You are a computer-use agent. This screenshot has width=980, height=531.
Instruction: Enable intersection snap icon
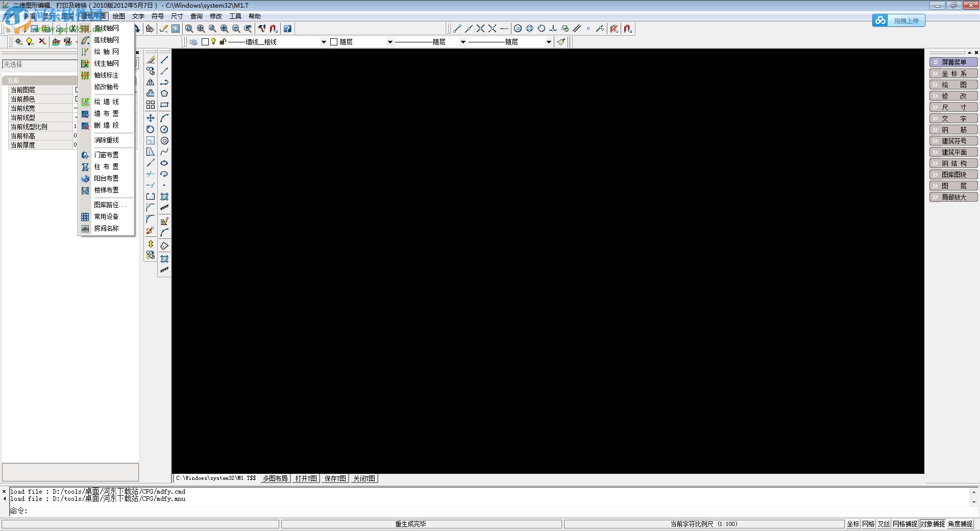tap(480, 29)
